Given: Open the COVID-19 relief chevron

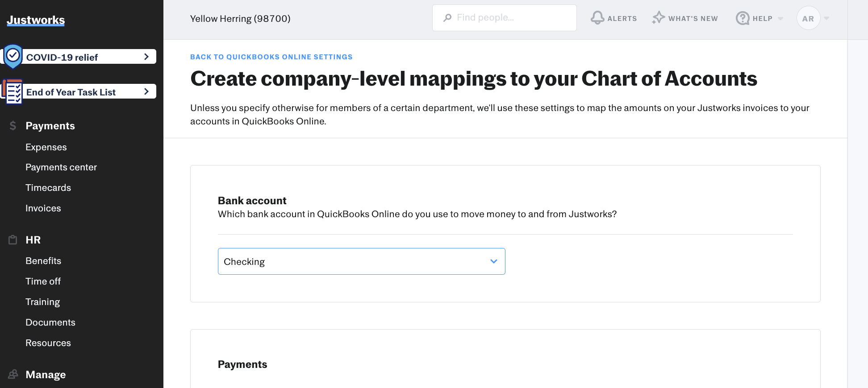Looking at the screenshot, I should 146,57.
